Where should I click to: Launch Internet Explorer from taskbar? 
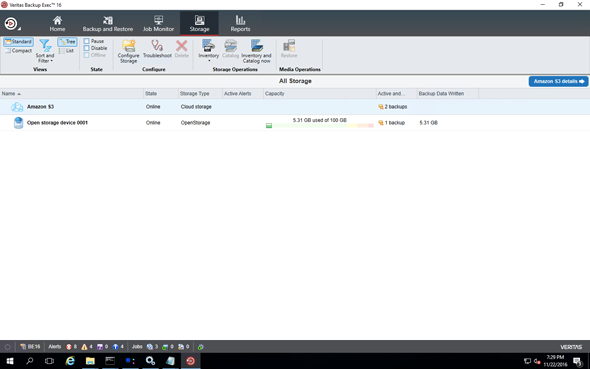click(70, 361)
